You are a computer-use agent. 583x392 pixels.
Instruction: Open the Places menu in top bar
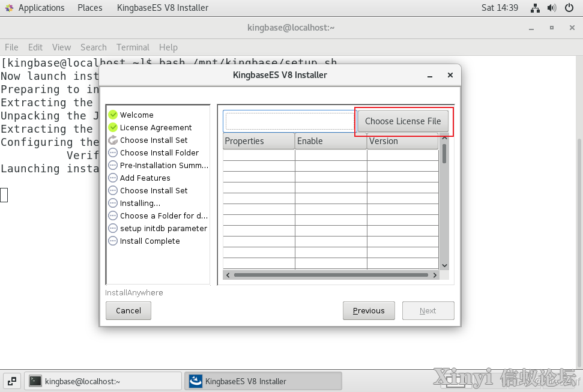click(90, 8)
